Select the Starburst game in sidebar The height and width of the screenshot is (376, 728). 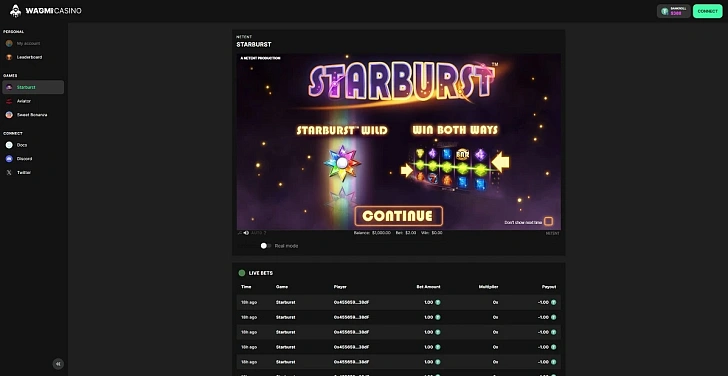coord(33,87)
